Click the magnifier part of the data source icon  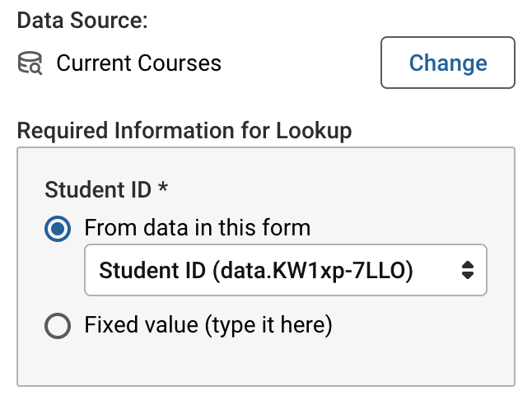[36, 69]
